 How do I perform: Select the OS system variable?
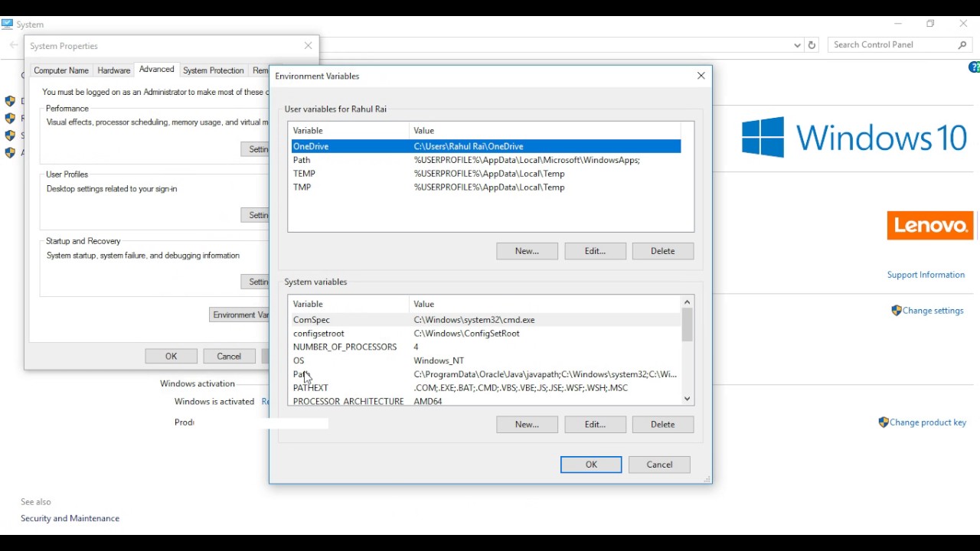(x=485, y=360)
